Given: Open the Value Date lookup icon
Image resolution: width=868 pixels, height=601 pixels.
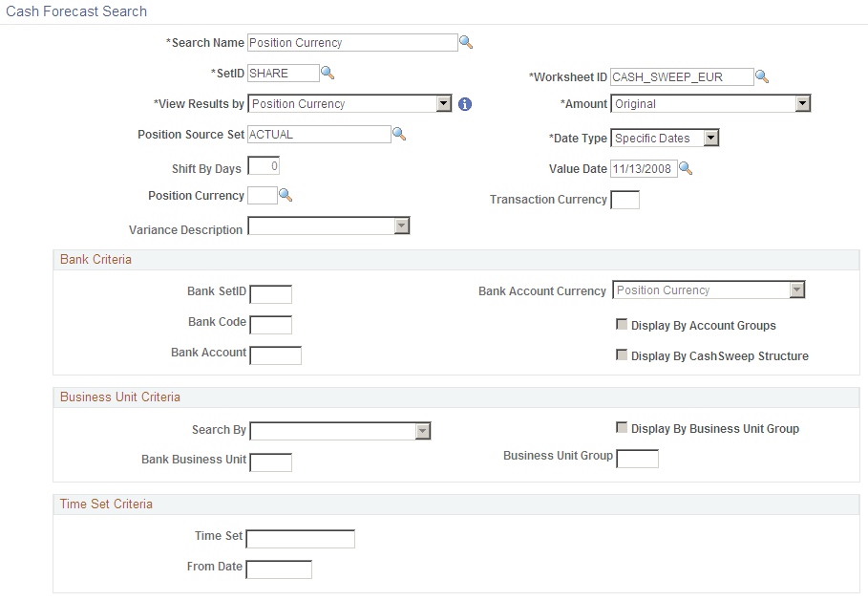Looking at the screenshot, I should click(686, 168).
